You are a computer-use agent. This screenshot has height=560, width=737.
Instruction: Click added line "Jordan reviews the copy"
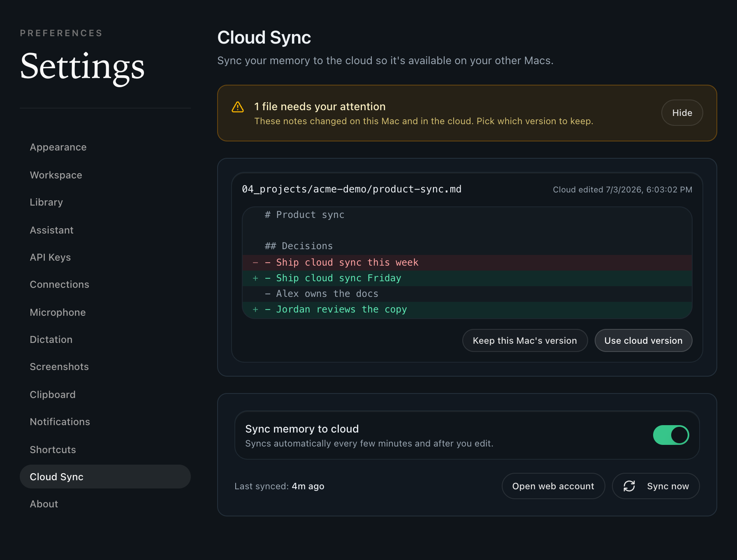(467, 309)
